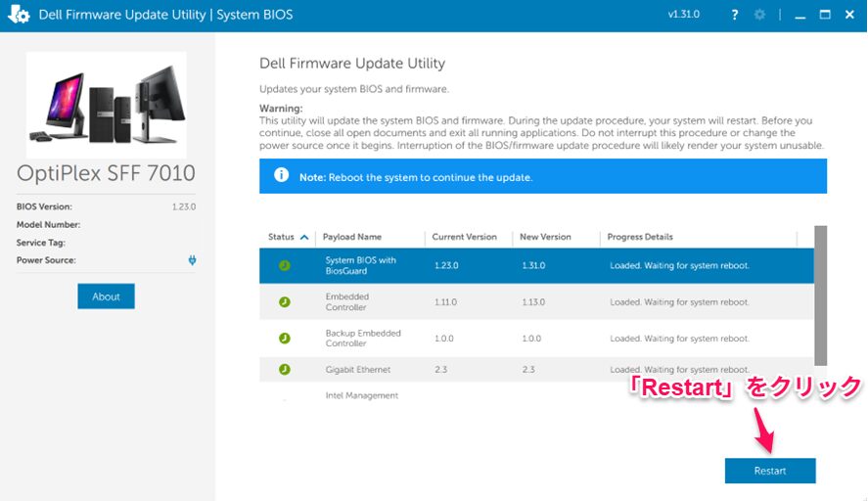This screenshot has width=868, height=501.
Task: Click the Dell firmware utility logo icon
Action: (17, 15)
